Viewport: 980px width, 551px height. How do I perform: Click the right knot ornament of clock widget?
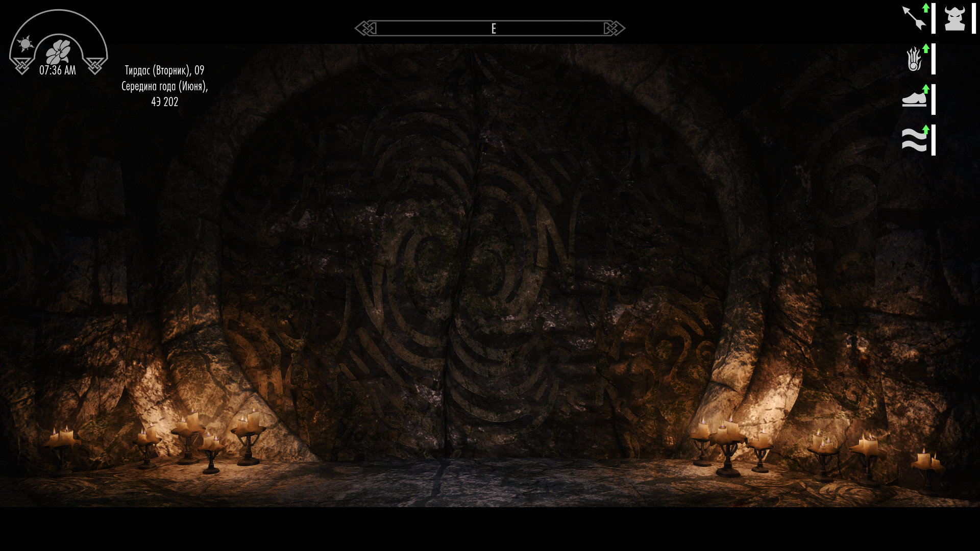pyautogui.click(x=95, y=66)
